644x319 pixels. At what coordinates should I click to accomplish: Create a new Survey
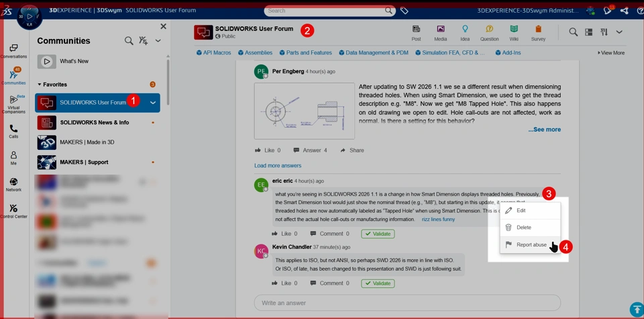[x=538, y=33]
